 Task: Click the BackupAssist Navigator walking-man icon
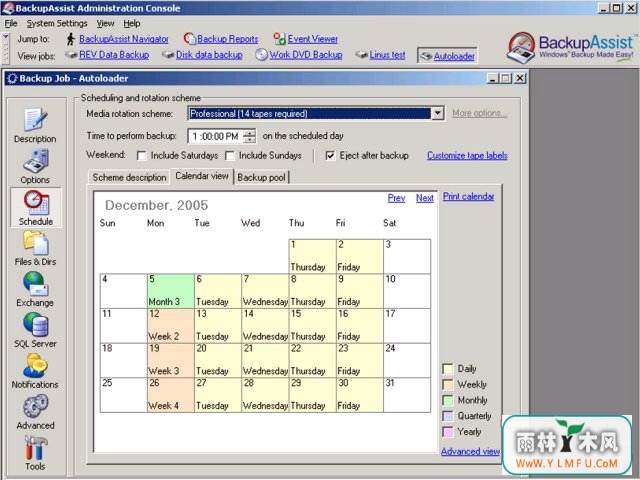71,39
